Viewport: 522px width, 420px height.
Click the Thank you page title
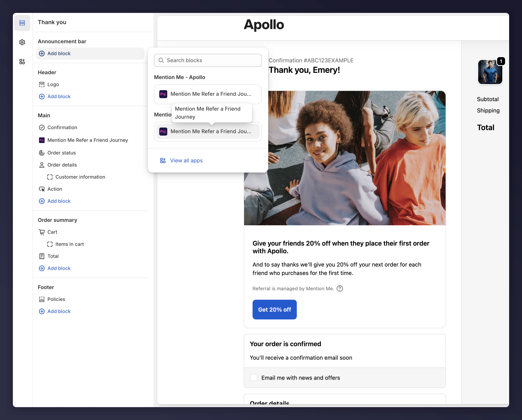tap(52, 22)
